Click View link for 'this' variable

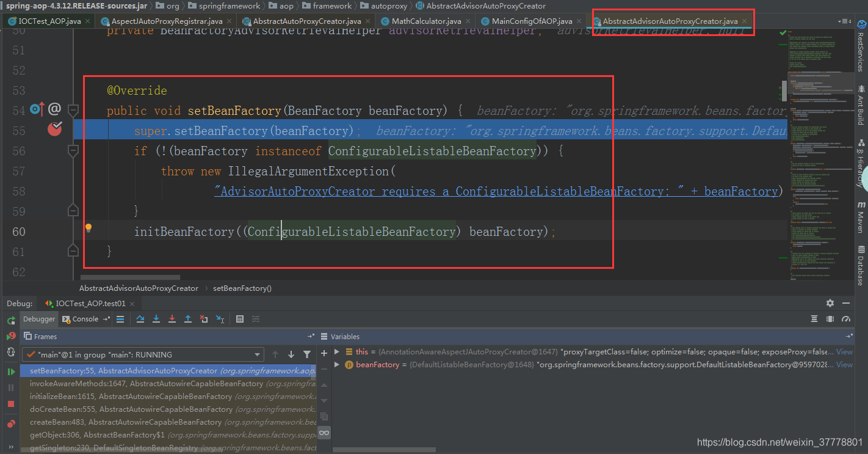(844, 352)
